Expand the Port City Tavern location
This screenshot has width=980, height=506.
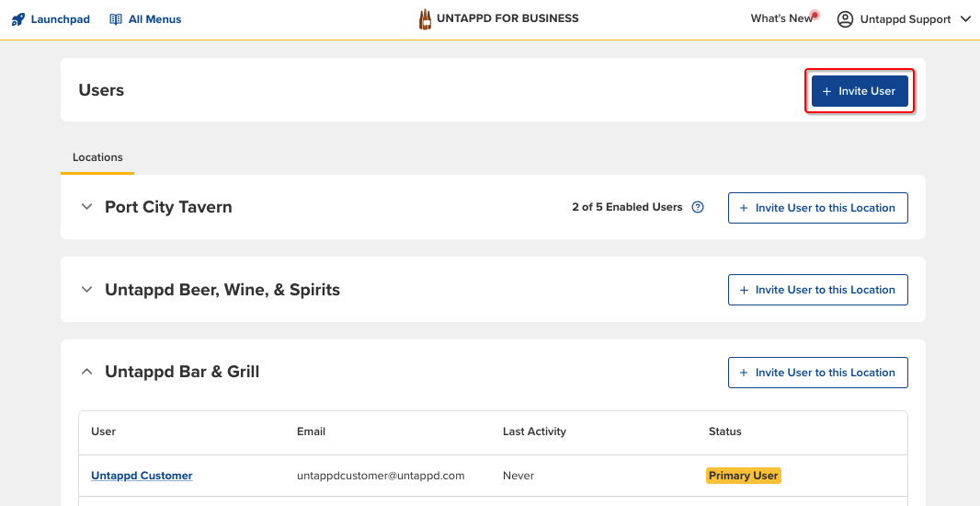pos(86,207)
